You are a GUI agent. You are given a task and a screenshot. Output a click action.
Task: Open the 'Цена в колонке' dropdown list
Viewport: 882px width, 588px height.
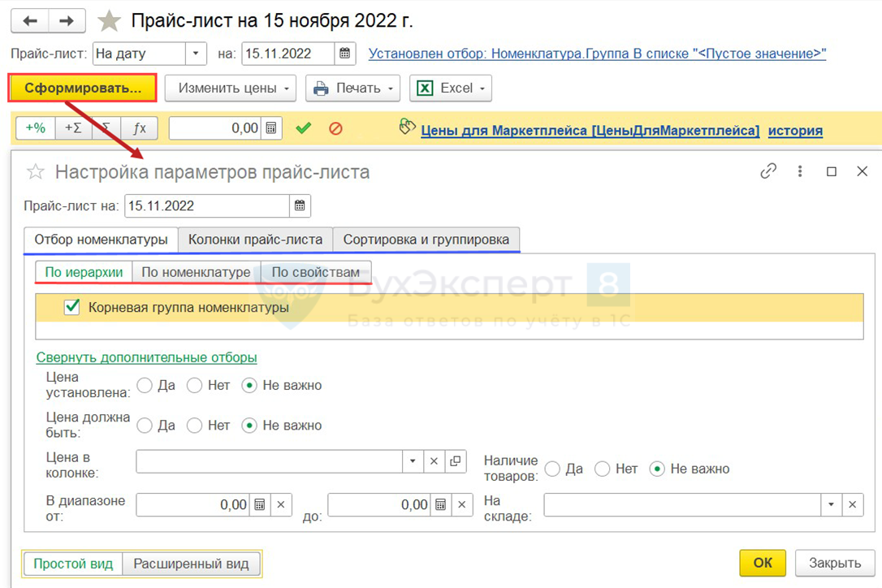413,460
